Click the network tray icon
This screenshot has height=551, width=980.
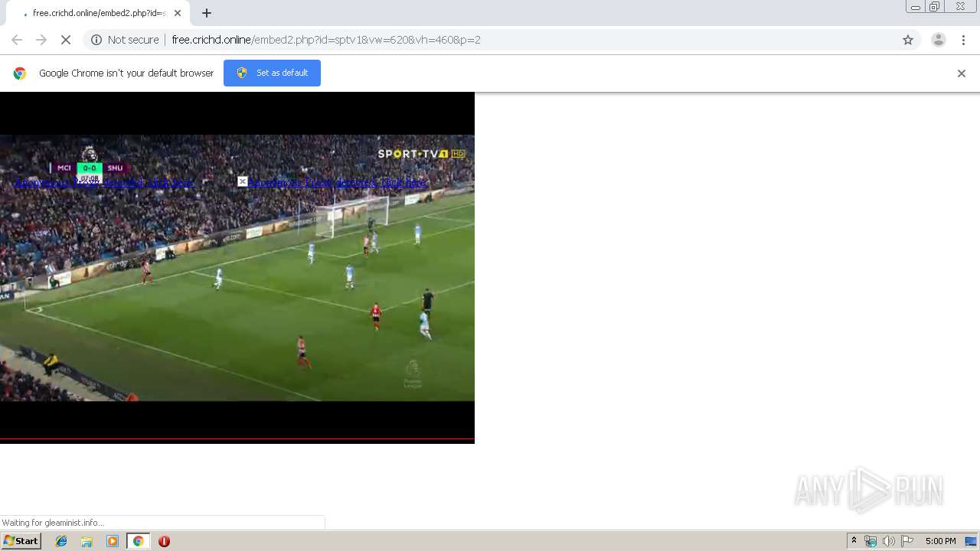tap(871, 541)
